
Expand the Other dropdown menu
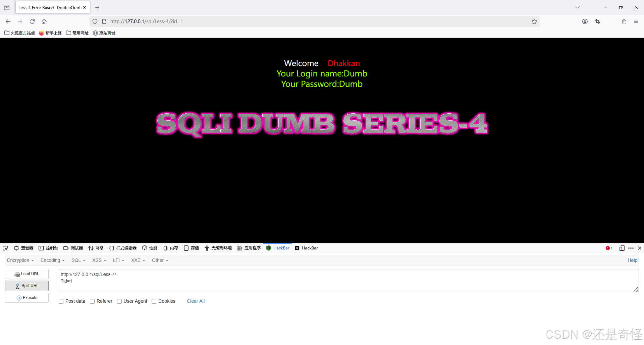(160, 260)
